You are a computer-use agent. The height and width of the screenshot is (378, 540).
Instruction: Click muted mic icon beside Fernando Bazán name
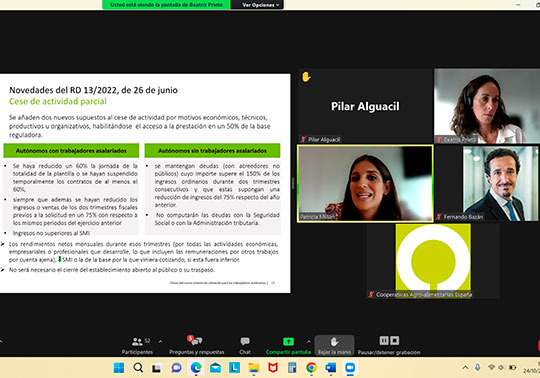[439, 217]
